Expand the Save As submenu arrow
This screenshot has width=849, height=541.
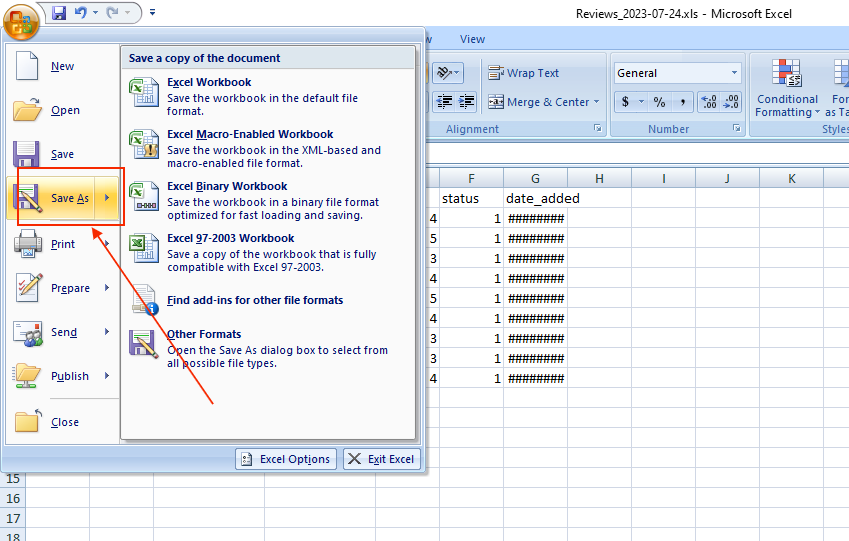(x=107, y=198)
